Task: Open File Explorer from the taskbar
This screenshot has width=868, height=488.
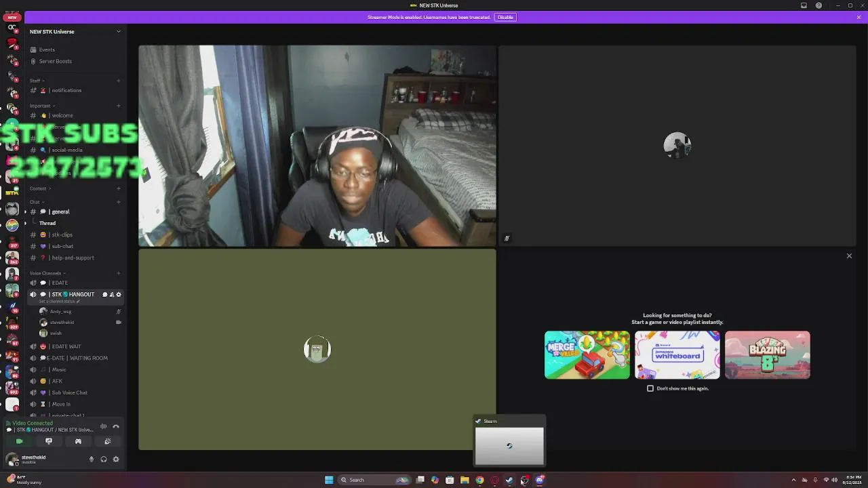Action: click(465, 480)
